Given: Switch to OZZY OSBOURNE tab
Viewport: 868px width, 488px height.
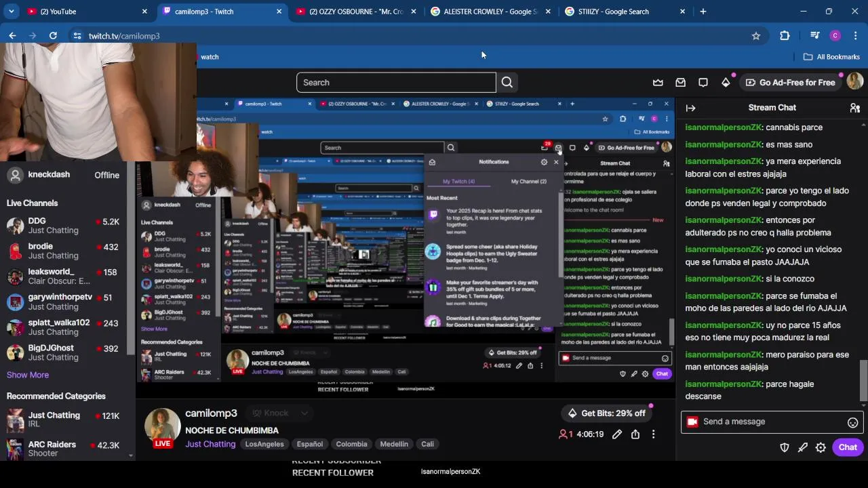Looking at the screenshot, I should tap(356, 12).
